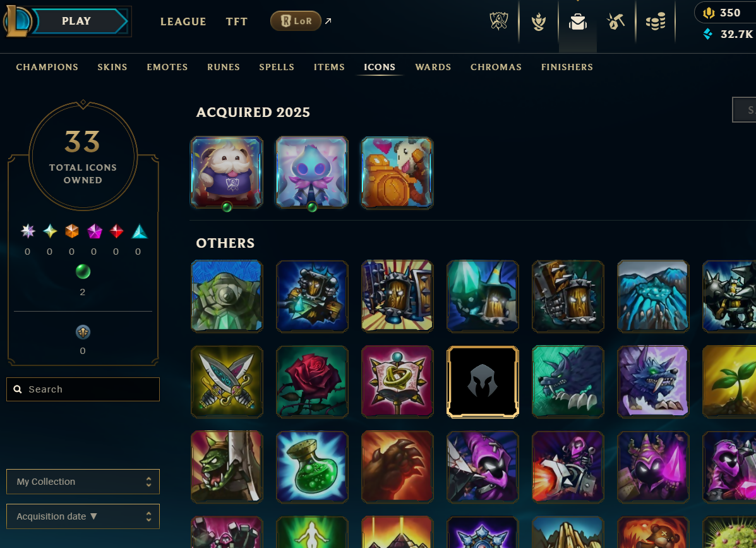Choose the red rose summoner icon
The width and height of the screenshot is (756, 548).
click(x=312, y=382)
